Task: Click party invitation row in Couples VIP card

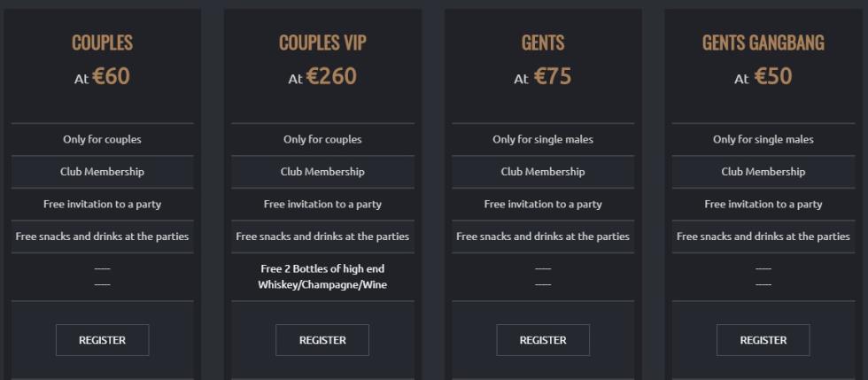Action: [322, 204]
